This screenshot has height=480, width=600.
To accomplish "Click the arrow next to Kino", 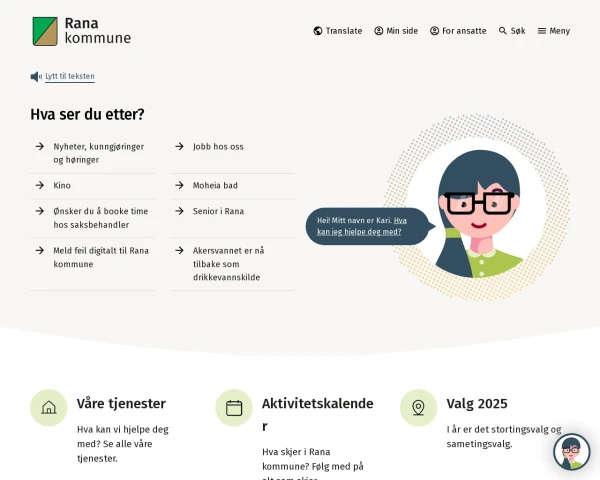I will (40, 185).
